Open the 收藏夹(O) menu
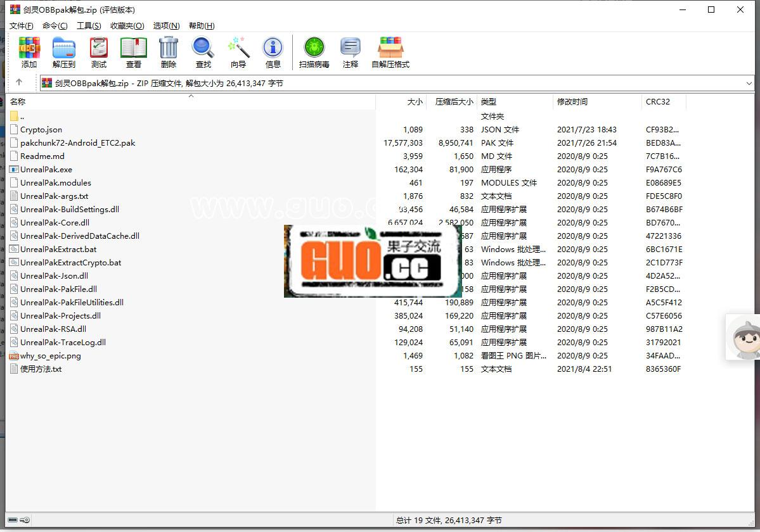This screenshot has height=532, width=760. tap(127, 26)
